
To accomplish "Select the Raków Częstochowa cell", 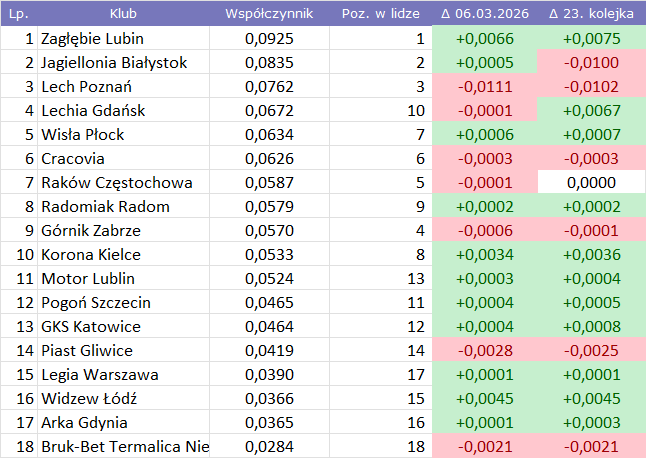I will pos(117,183).
